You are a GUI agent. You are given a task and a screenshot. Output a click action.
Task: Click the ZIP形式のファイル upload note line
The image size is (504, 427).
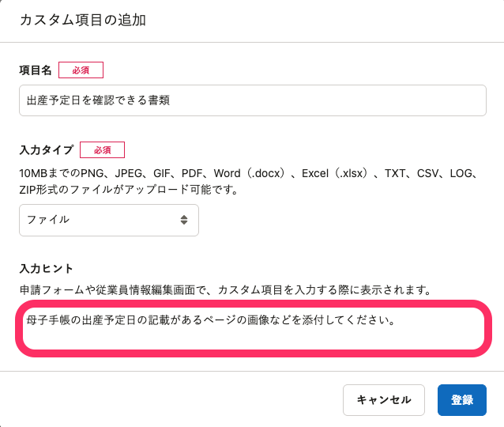pos(129,190)
